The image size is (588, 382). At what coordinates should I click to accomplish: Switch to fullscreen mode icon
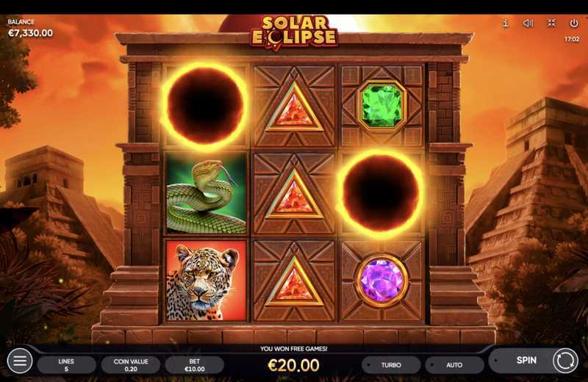(x=551, y=24)
